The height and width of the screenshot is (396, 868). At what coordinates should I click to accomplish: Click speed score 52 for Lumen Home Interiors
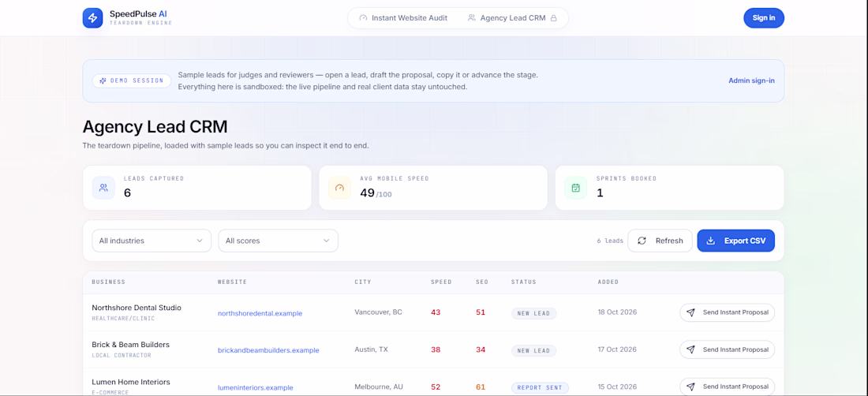tap(436, 387)
